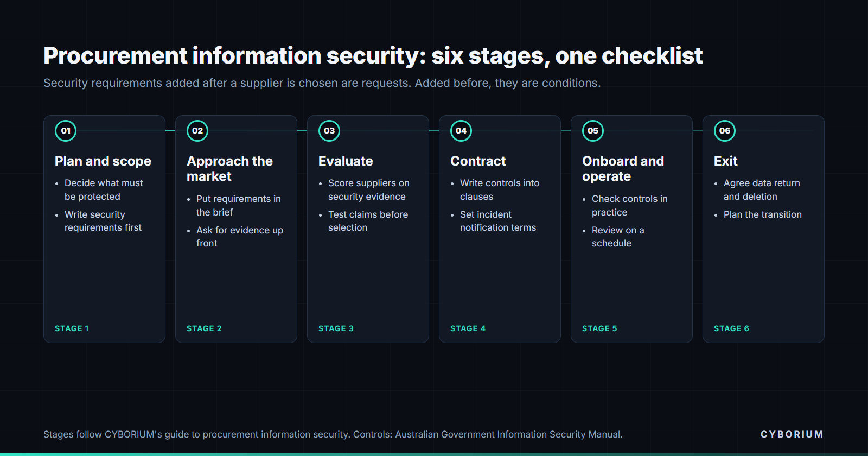Viewport: 868px width, 456px height.
Task: Click the 01 stage number badge
Action: click(66, 131)
